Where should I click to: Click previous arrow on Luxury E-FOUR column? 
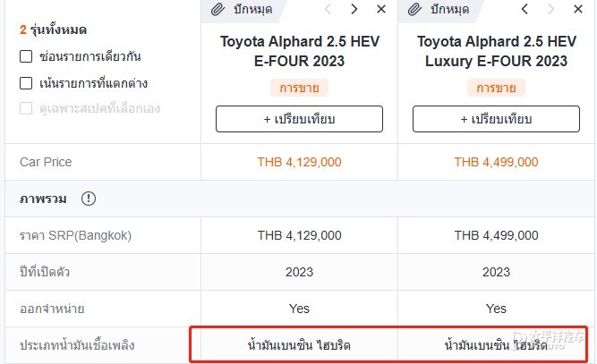click(x=525, y=9)
